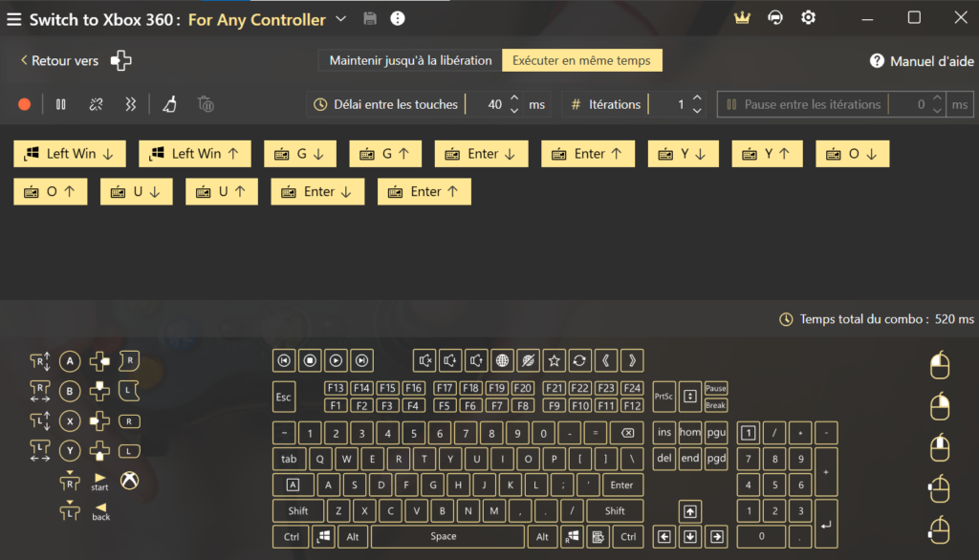Click the controller start button
This screenshot has height=560, width=979.
coord(100,481)
